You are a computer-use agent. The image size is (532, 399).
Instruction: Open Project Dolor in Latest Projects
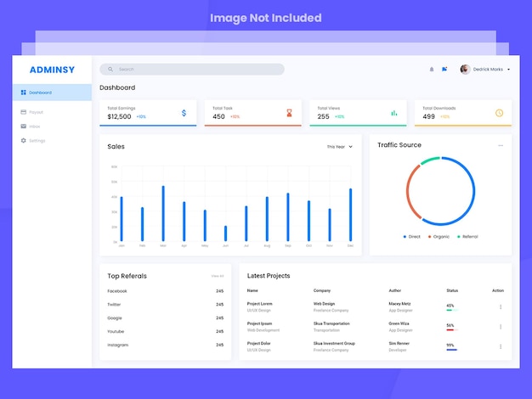click(258, 344)
